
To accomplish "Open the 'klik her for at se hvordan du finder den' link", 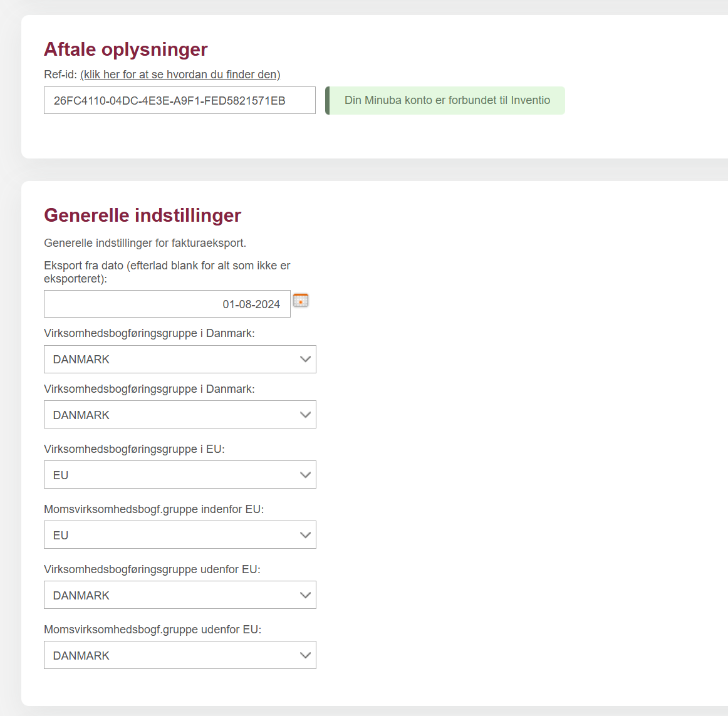I will point(180,75).
